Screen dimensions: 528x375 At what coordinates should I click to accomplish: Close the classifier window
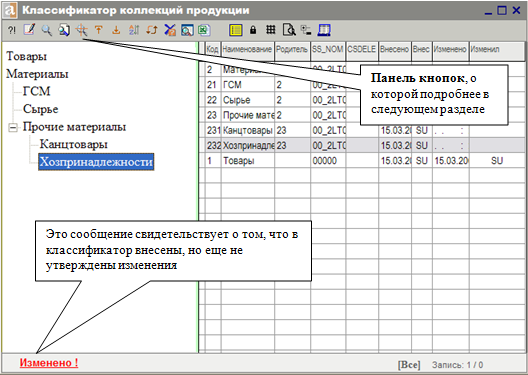click(517, 10)
